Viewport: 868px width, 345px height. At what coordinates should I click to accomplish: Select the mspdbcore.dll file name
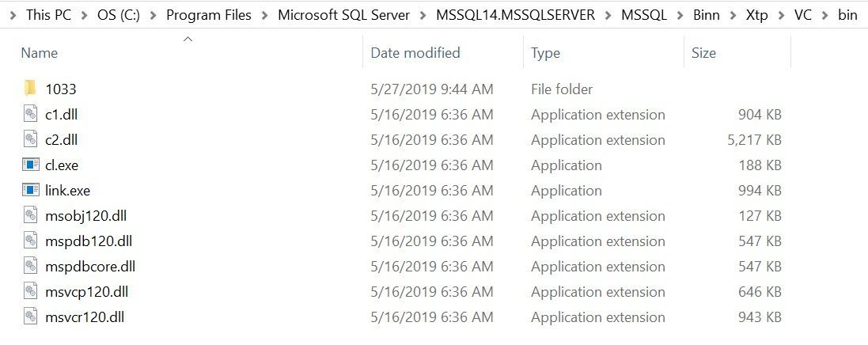click(x=90, y=267)
